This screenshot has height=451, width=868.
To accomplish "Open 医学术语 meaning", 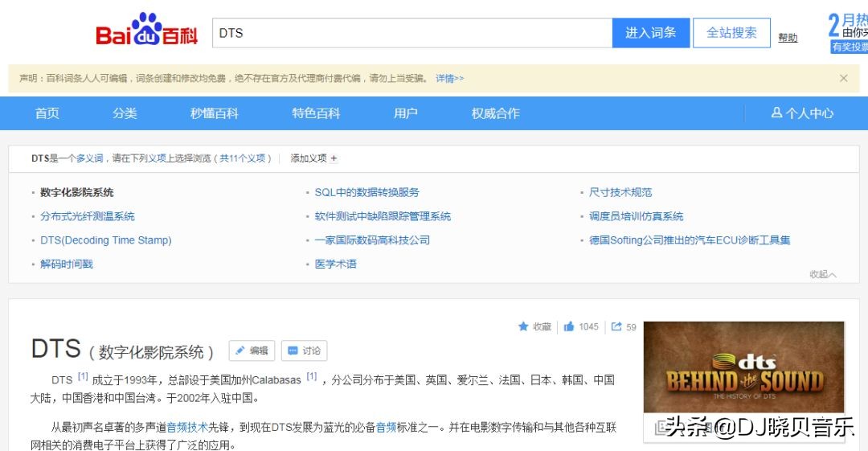I will 335,264.
